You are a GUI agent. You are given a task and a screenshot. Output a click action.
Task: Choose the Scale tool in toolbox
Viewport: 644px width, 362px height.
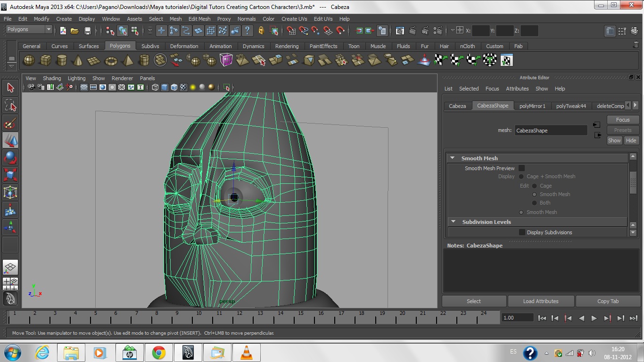(x=10, y=175)
